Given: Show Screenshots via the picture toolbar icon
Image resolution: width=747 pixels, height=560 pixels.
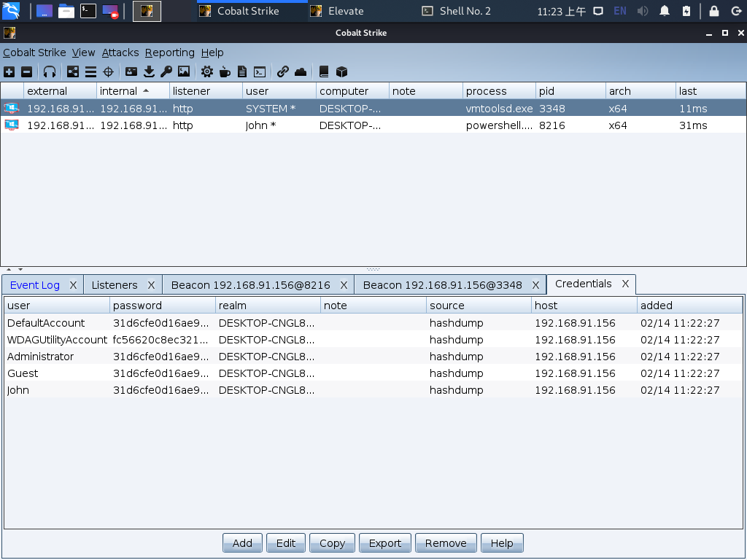Looking at the screenshot, I should pos(184,71).
